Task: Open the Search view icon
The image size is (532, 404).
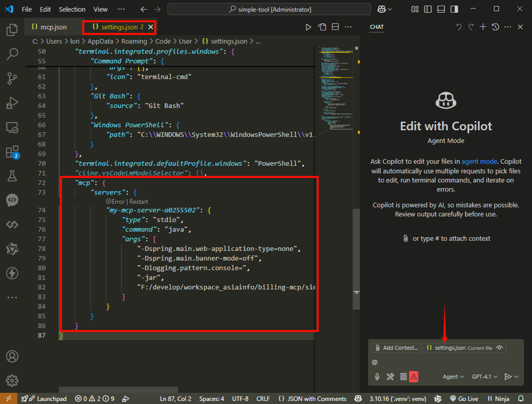Action: pyautogui.click(x=12, y=54)
